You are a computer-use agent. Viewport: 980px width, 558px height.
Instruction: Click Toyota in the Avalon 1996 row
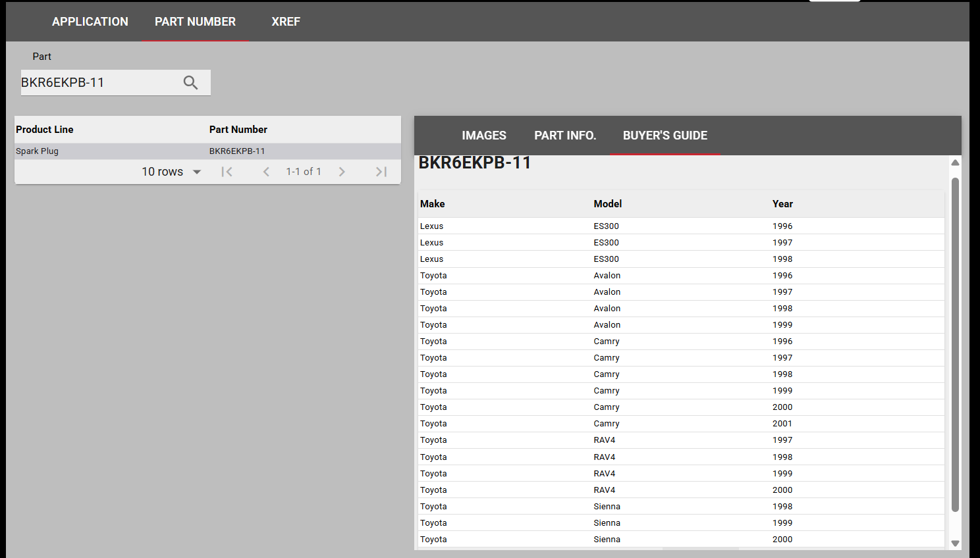click(433, 276)
